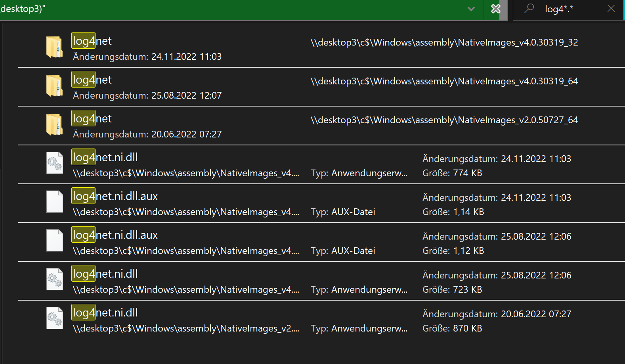Click Typ: Anwendungserw... of the 870 KB file
This screenshot has height=364, width=625.
pos(359,328)
